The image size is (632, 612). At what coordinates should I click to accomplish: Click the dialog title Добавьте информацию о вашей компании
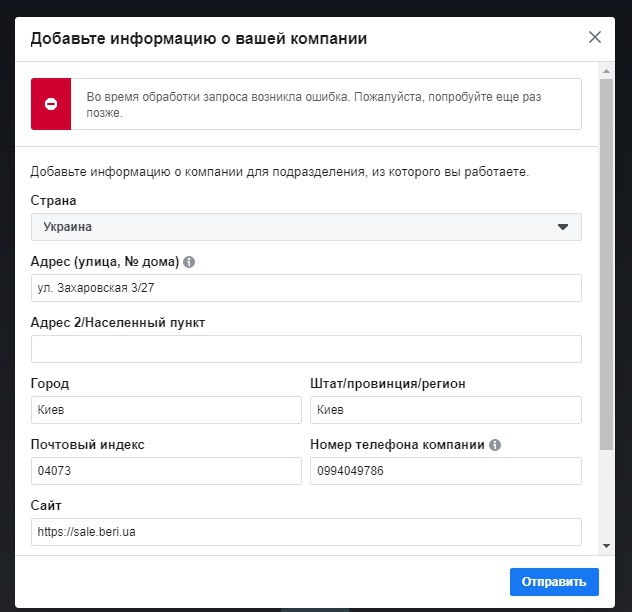199,39
